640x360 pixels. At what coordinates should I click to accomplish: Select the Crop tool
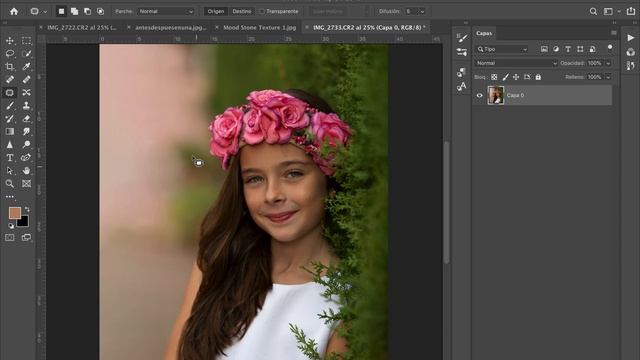pos(10,67)
